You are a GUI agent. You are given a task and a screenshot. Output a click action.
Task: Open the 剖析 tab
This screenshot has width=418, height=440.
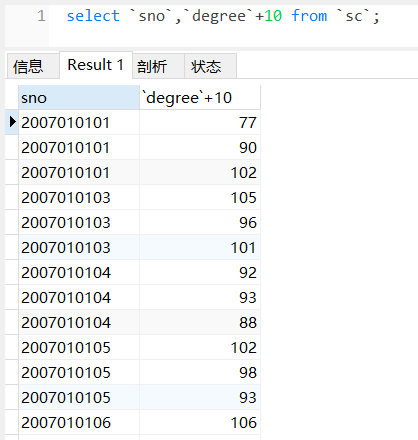point(158,66)
